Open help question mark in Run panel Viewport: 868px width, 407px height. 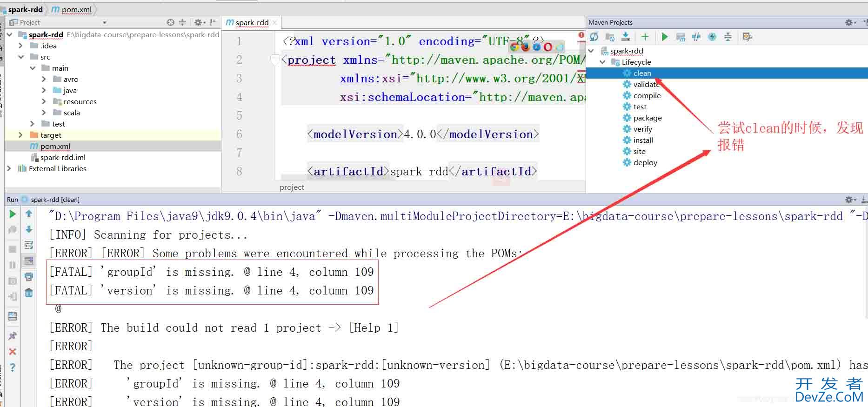point(13,367)
